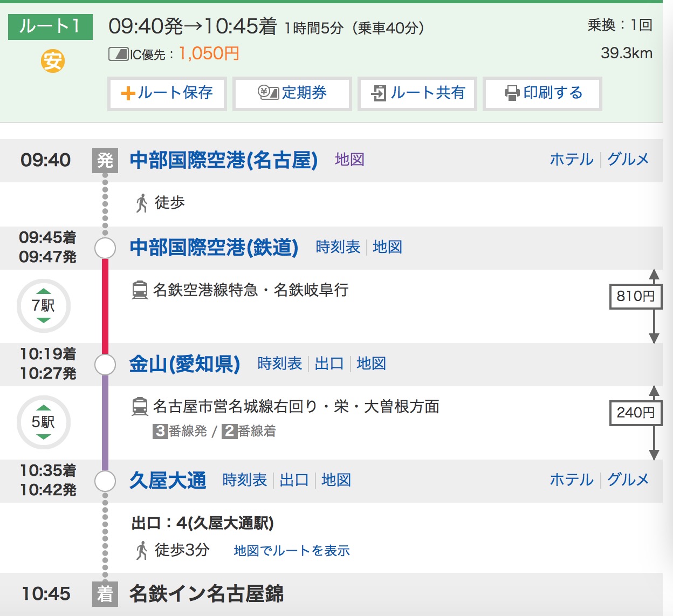This screenshot has height=616, width=673.
Task: Open 中部国際空港(鉄道) station link
Action: coord(214,247)
